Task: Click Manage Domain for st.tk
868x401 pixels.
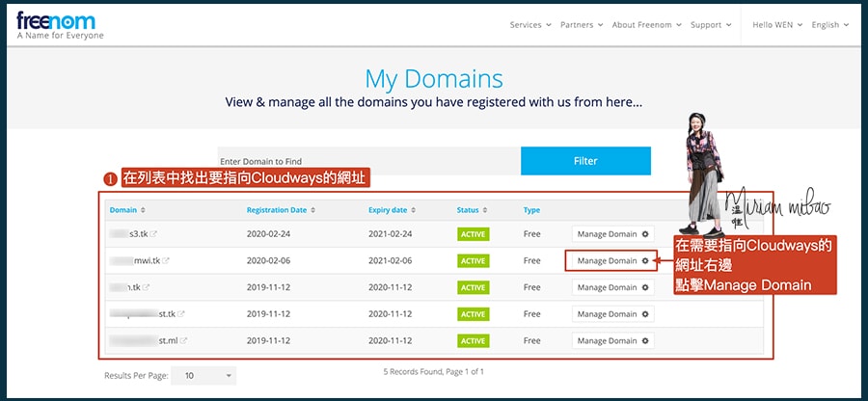Action: click(x=612, y=313)
